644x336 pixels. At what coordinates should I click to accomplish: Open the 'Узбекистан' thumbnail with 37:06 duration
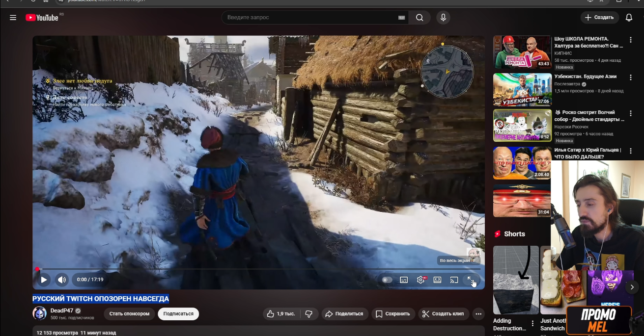click(x=522, y=90)
